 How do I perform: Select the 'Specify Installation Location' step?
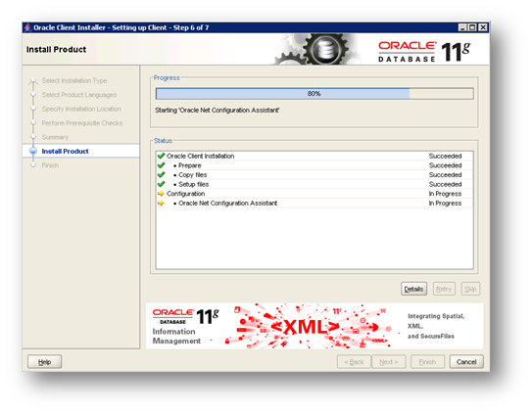(x=81, y=109)
